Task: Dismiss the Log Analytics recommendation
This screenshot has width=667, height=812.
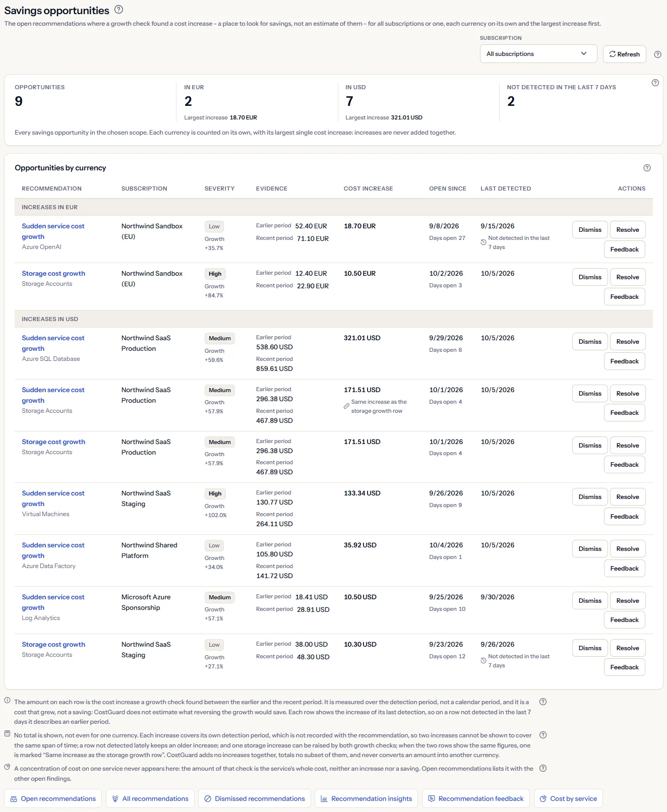Action: [590, 601]
